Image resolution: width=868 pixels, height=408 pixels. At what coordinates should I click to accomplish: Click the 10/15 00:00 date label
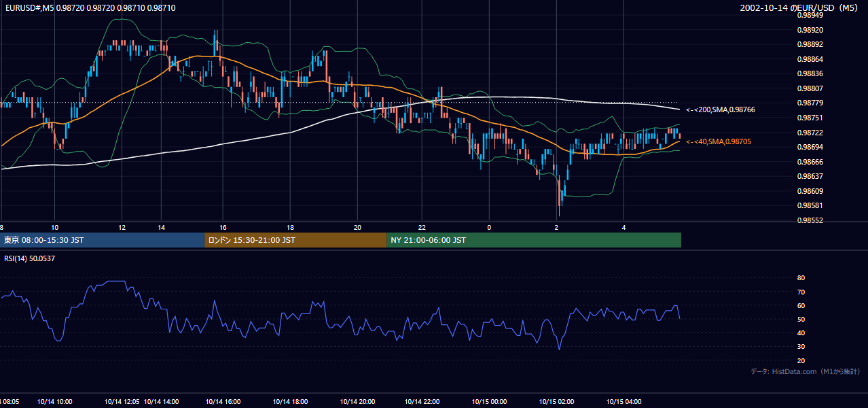[x=490, y=402]
